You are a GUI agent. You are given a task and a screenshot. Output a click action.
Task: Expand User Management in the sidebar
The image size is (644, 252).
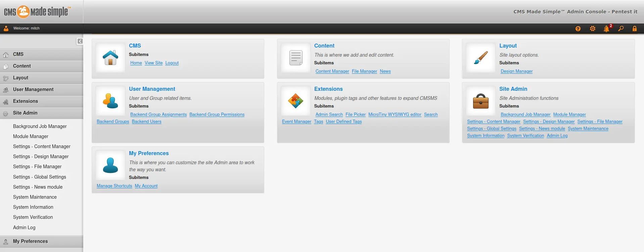tap(42, 90)
